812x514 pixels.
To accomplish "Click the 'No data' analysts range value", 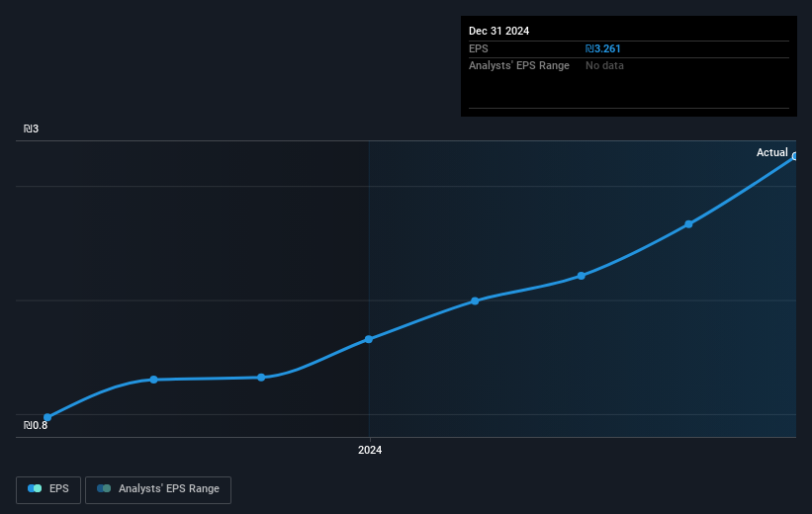I will [604, 66].
